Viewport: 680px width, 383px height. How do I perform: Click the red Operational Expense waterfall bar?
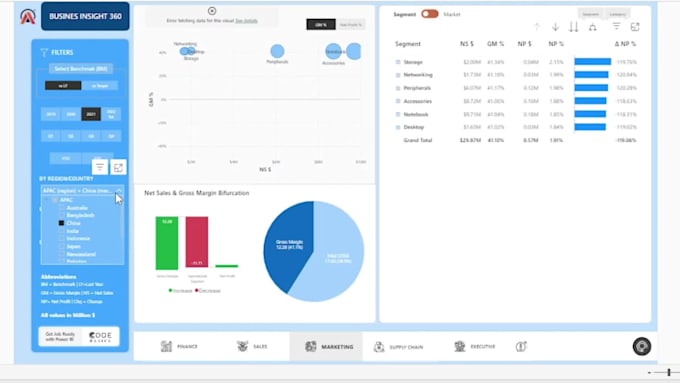tap(197, 242)
